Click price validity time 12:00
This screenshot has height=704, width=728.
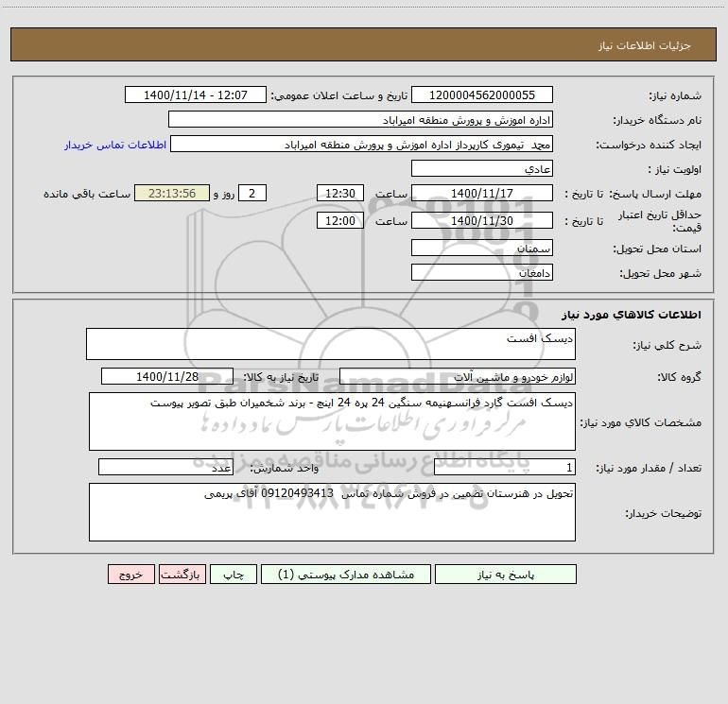[x=339, y=220]
